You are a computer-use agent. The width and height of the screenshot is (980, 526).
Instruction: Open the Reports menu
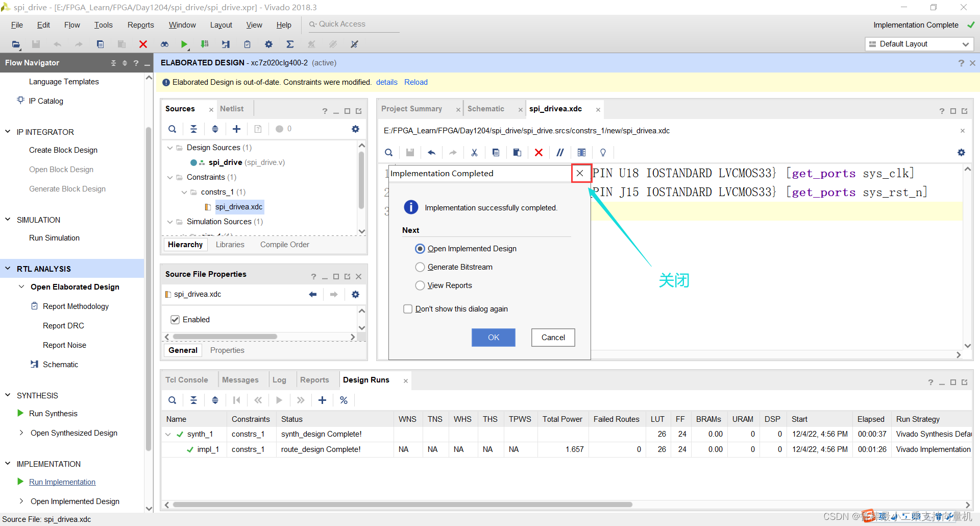(140, 25)
